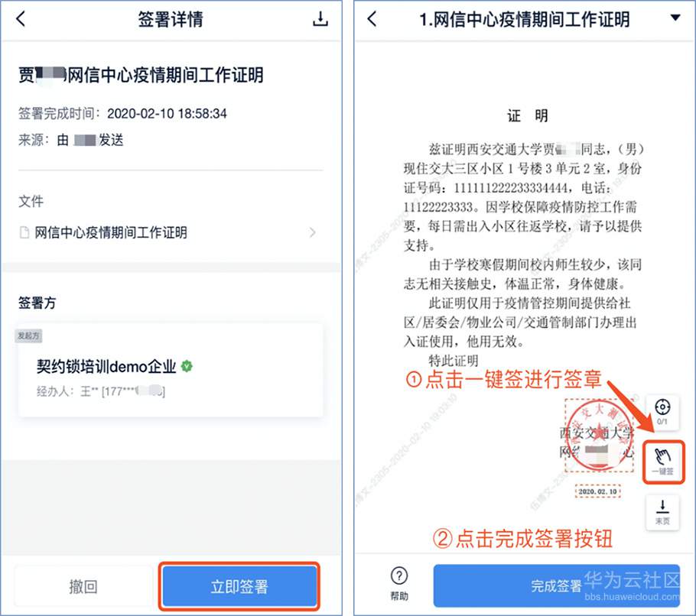This screenshot has width=696, height=616.
Task: Click the 完成签署 button
Action: coord(556,585)
